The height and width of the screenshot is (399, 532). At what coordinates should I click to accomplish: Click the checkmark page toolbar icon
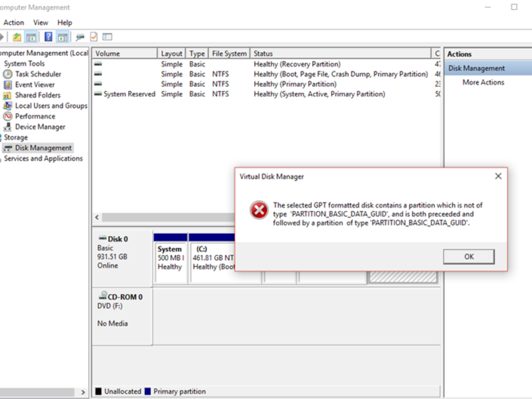click(x=94, y=37)
